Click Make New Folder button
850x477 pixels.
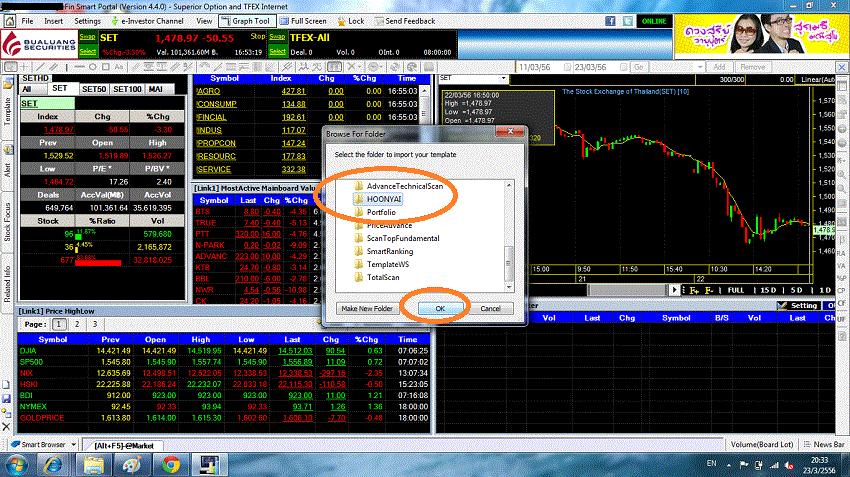click(x=367, y=308)
